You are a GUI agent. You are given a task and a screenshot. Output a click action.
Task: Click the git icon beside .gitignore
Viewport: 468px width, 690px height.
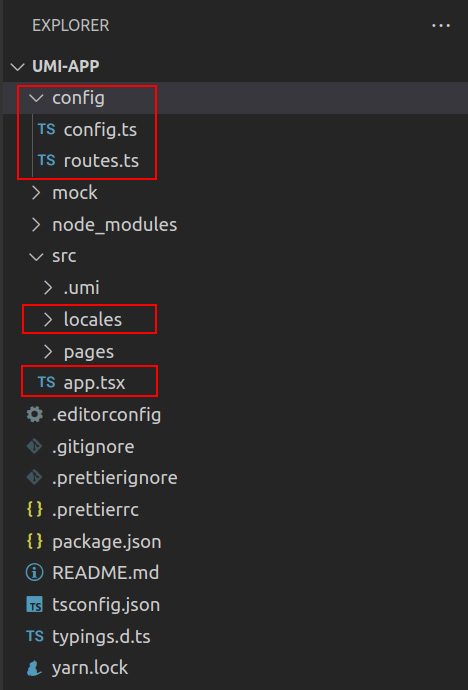pyautogui.click(x=35, y=446)
